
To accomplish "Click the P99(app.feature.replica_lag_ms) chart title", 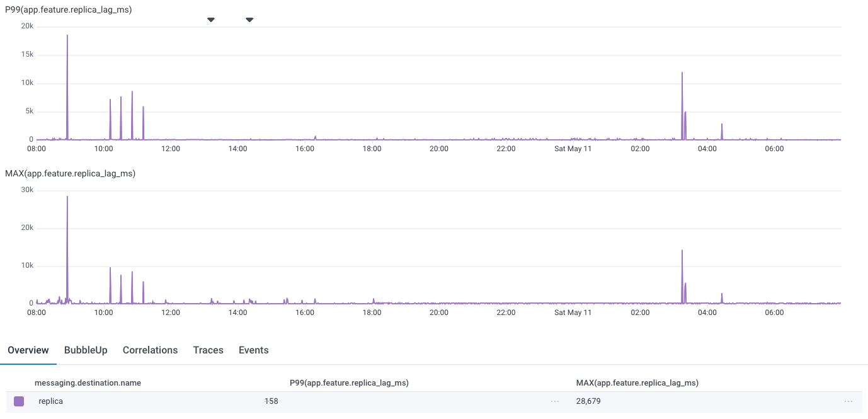I will point(69,9).
